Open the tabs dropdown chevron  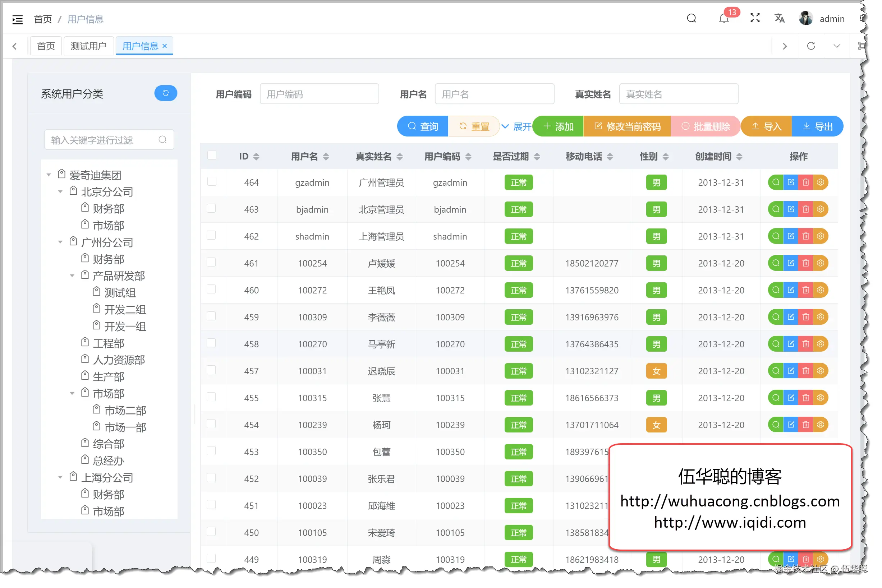click(837, 46)
